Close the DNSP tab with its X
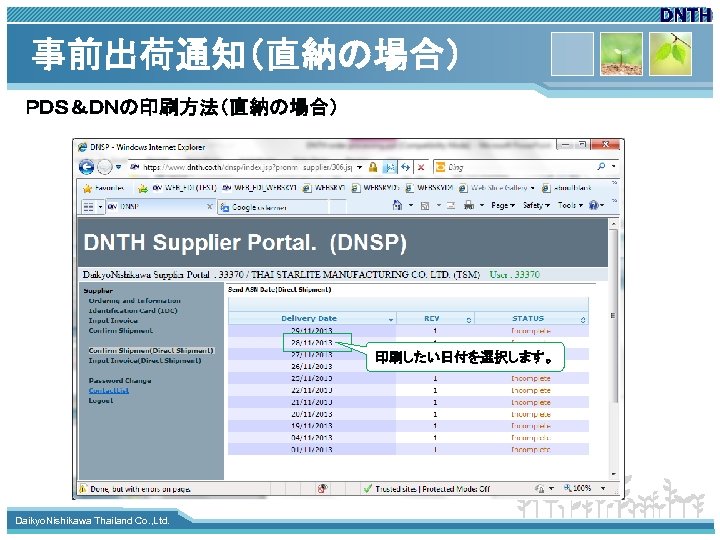720x540 pixels. (x=209, y=207)
